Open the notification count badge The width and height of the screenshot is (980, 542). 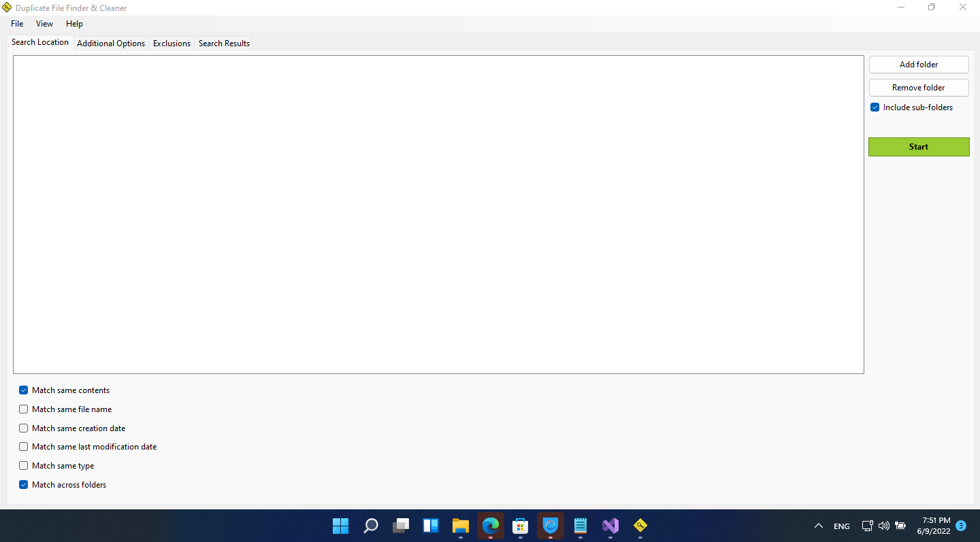pos(961,526)
